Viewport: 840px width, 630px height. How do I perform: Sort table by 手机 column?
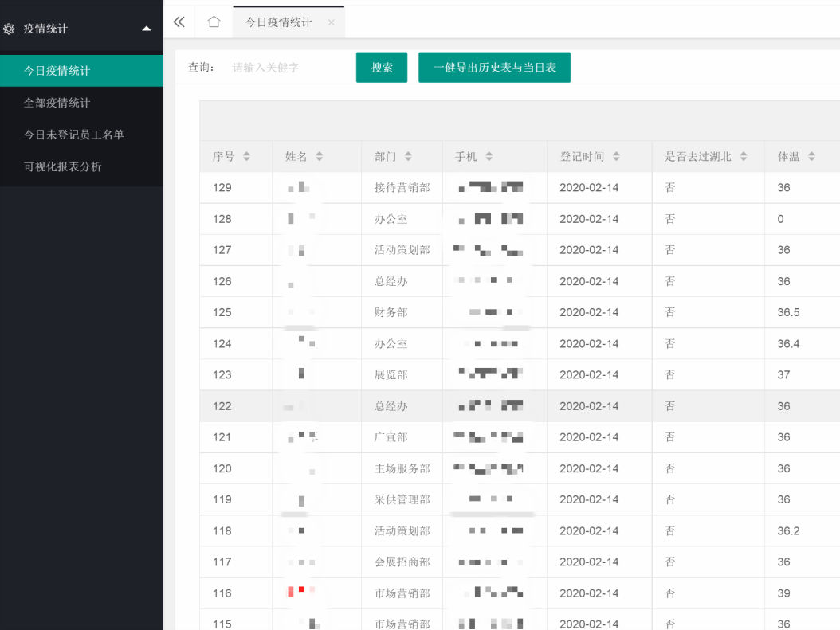tap(489, 157)
